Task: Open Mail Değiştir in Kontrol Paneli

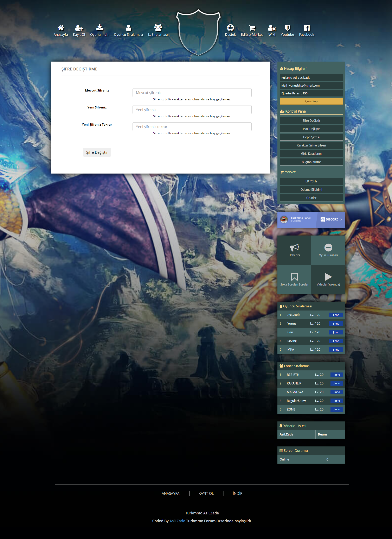Action: point(311,129)
